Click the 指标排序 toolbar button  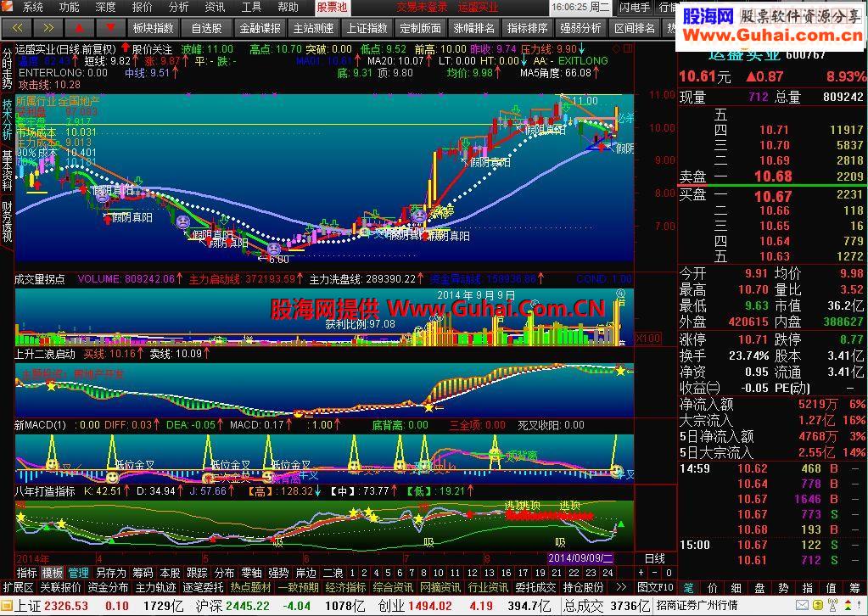click(527, 27)
